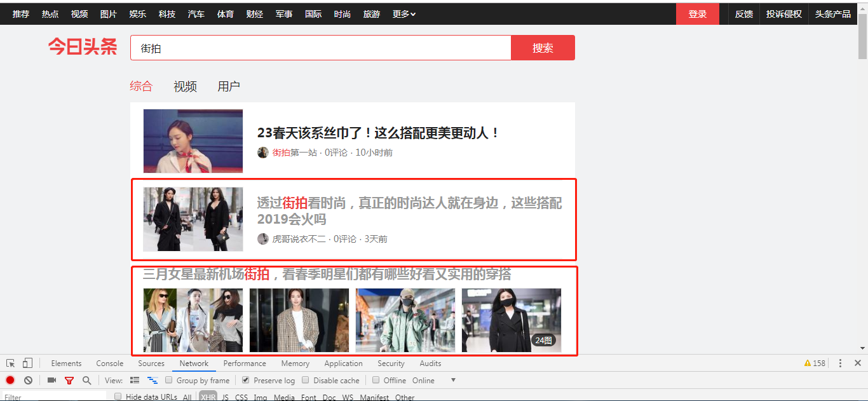Toggle the red filter funnel icon
This screenshot has width=868, height=401.
tap(69, 381)
